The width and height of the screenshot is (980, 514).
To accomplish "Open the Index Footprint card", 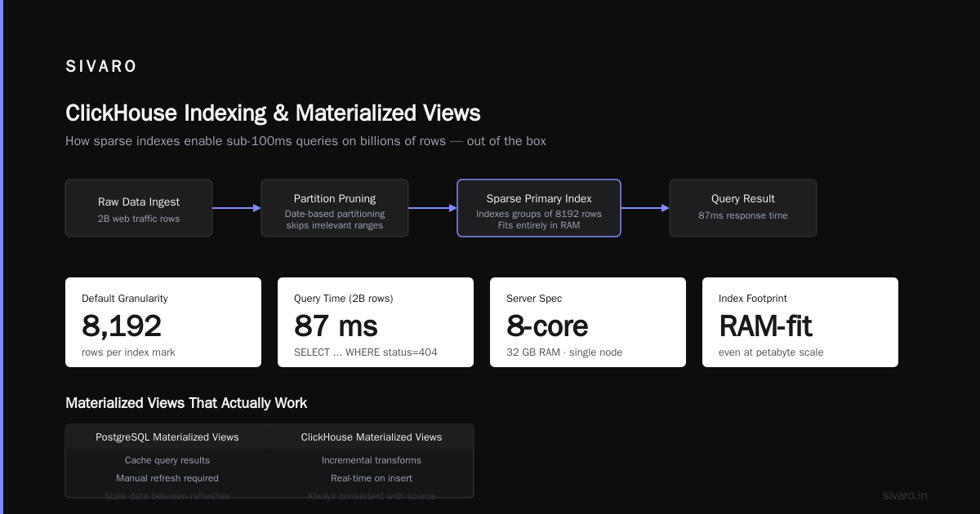I will click(x=800, y=322).
